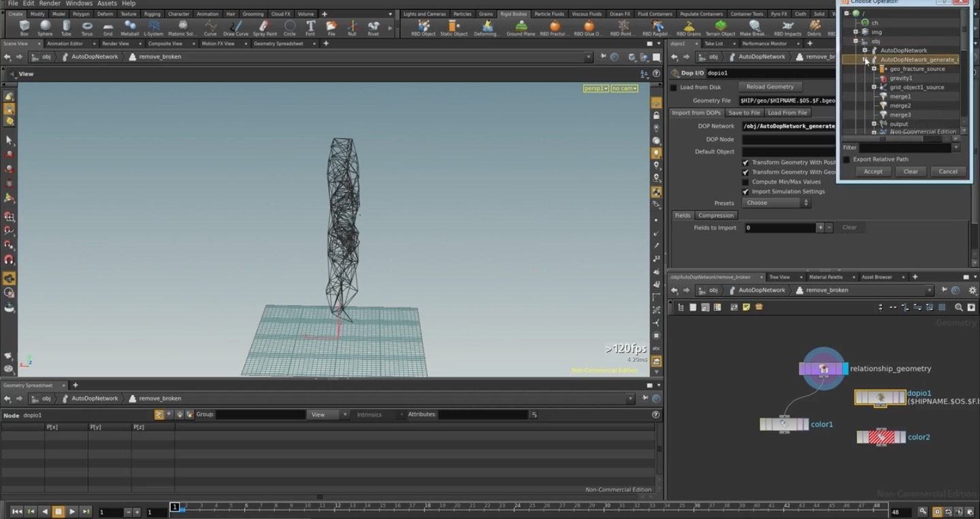The image size is (980, 519).
Task: Switch to the Compression tab
Action: (716, 215)
